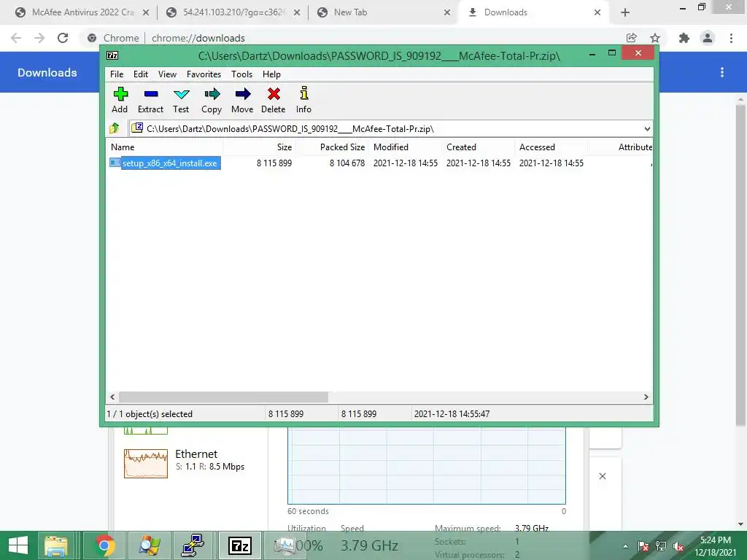The height and width of the screenshot is (560, 747).
Task: Open the Windows Start button
Action: 18,545
